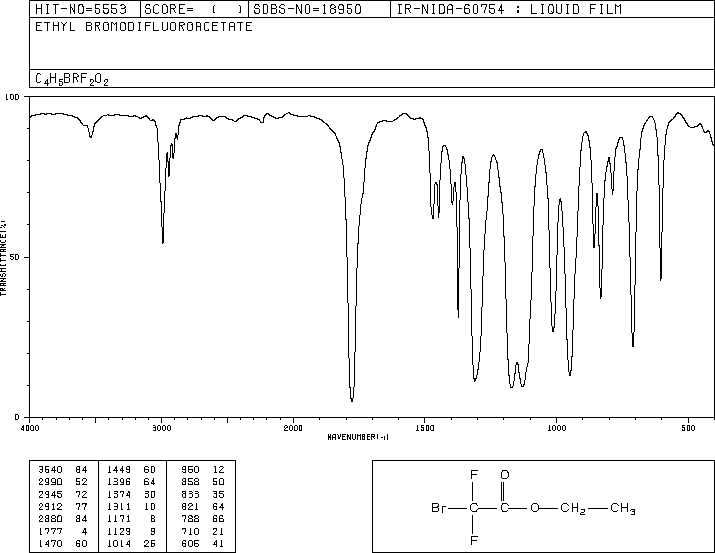Click the deepest carbonyl peak near 1777
This screenshot has width=715, height=553.
point(352,399)
